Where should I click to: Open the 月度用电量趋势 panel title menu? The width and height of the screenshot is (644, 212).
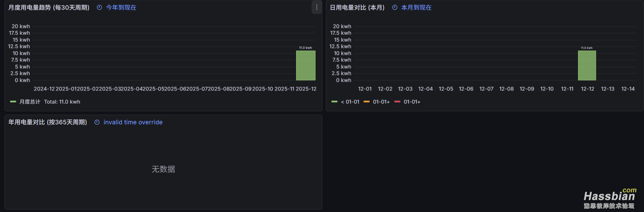tap(49, 8)
